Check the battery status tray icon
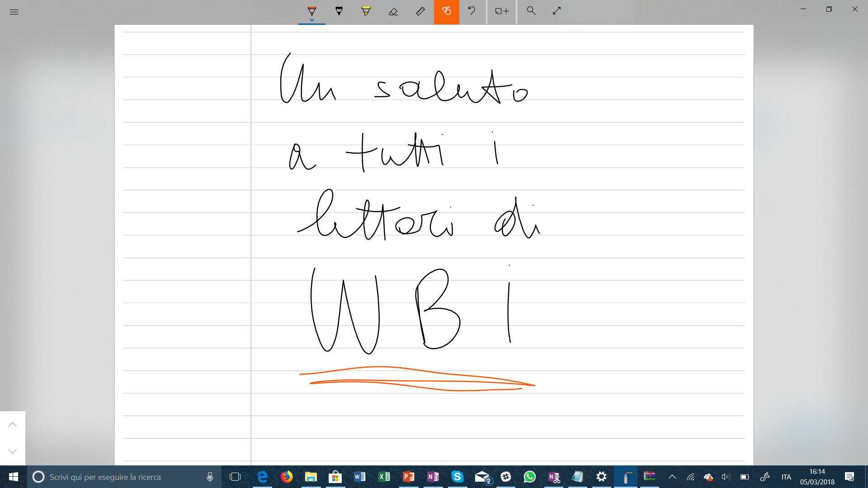 tap(745, 477)
